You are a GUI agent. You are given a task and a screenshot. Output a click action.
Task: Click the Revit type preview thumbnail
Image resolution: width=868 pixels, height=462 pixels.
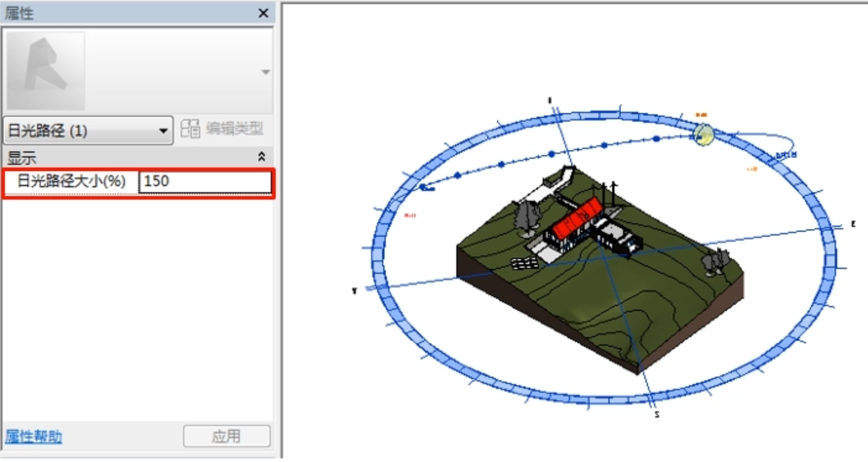coord(46,71)
